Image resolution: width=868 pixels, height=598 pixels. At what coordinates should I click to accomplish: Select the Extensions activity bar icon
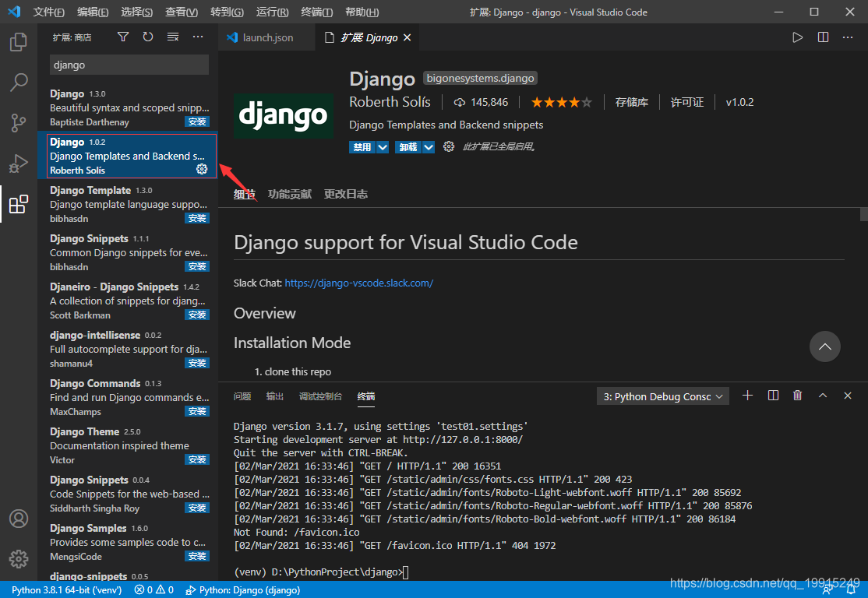click(x=18, y=204)
